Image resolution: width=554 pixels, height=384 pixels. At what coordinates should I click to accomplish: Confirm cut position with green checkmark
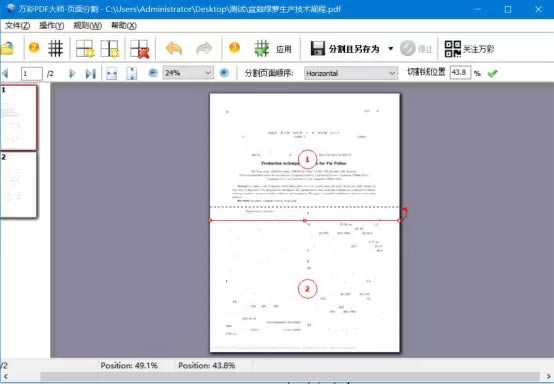492,73
